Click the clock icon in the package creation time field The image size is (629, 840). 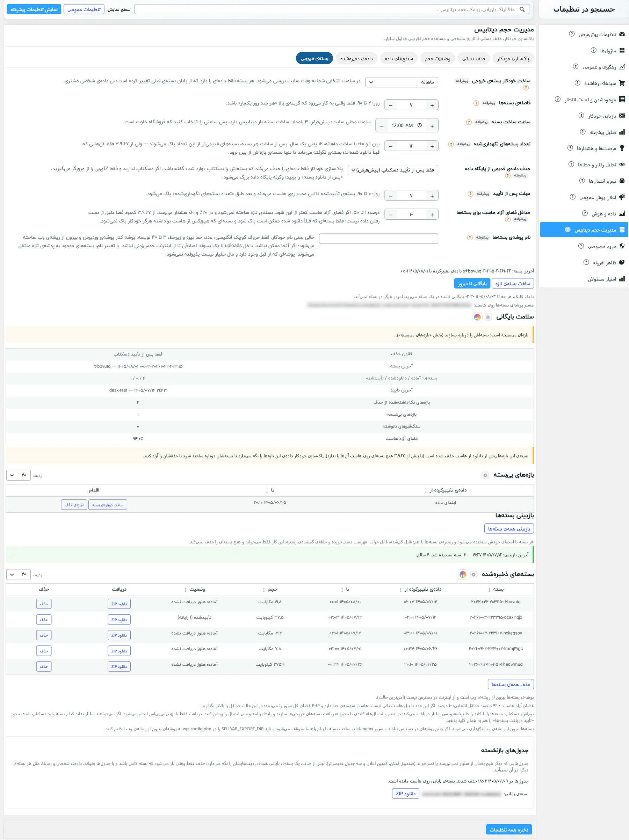coord(419,126)
